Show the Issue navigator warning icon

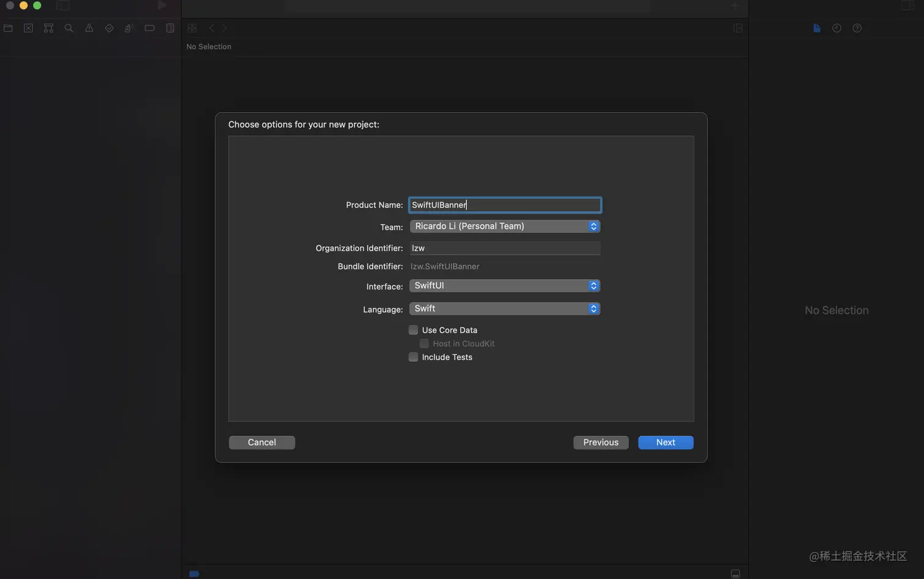89,28
